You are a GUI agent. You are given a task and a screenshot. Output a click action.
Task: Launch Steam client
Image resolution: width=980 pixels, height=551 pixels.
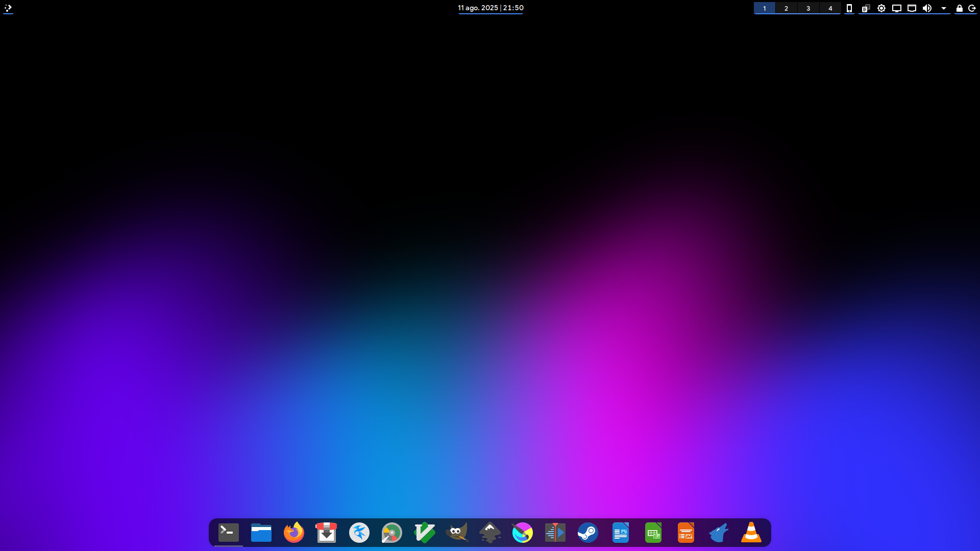[x=588, y=533]
